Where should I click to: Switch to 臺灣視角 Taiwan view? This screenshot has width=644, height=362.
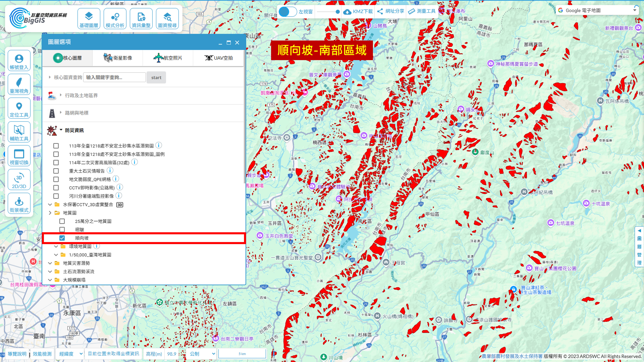19,84
